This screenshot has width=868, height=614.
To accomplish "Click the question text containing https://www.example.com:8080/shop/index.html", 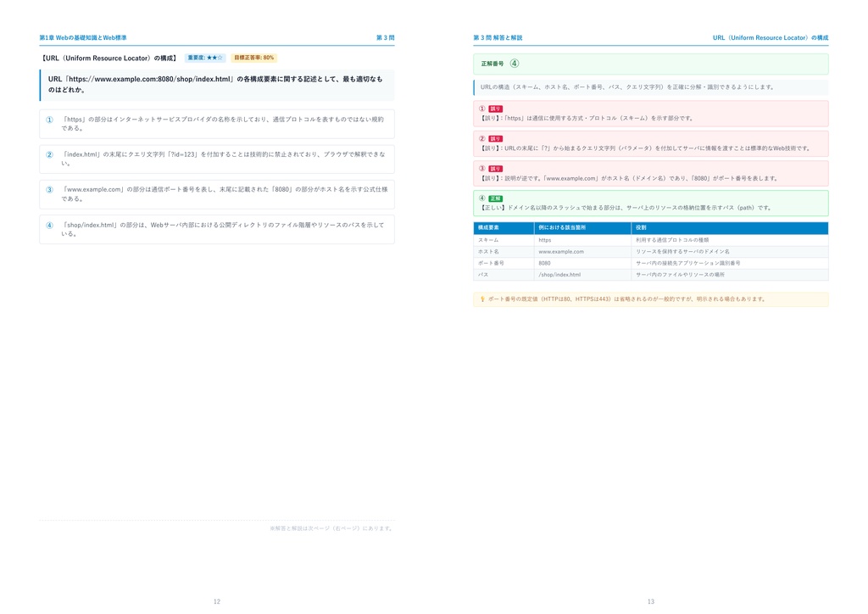I will 215,84.
